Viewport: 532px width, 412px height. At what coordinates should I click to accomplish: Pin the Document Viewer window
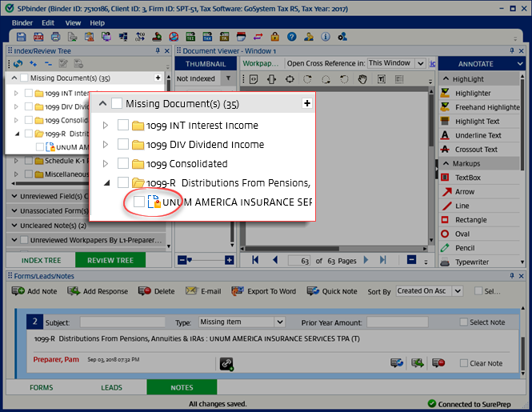coord(512,50)
